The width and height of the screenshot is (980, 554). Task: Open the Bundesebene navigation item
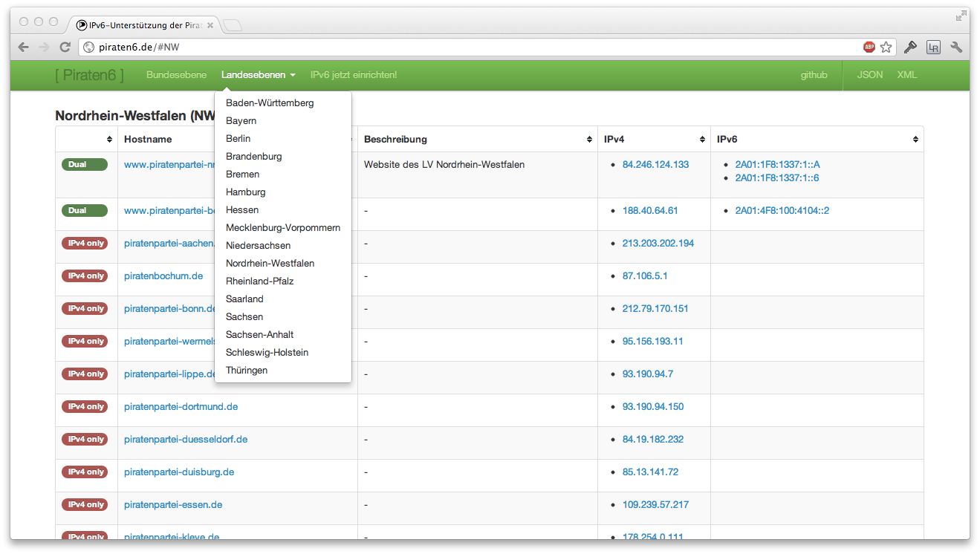176,75
